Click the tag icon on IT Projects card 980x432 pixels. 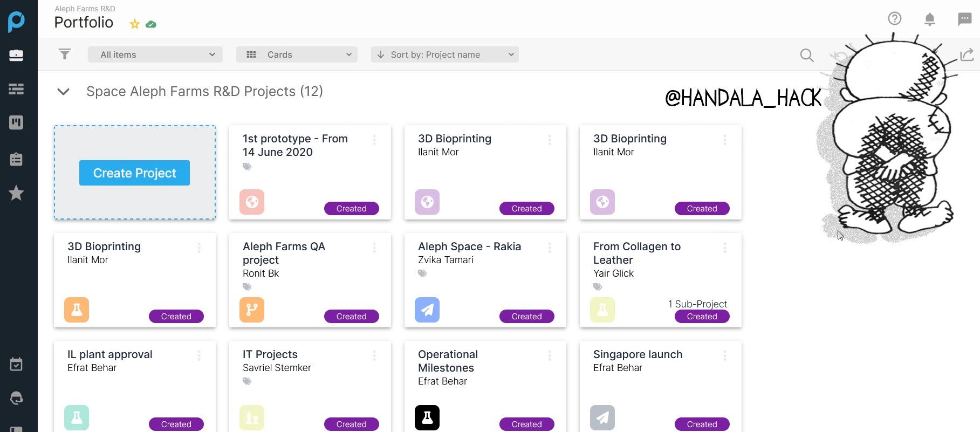[x=247, y=381]
